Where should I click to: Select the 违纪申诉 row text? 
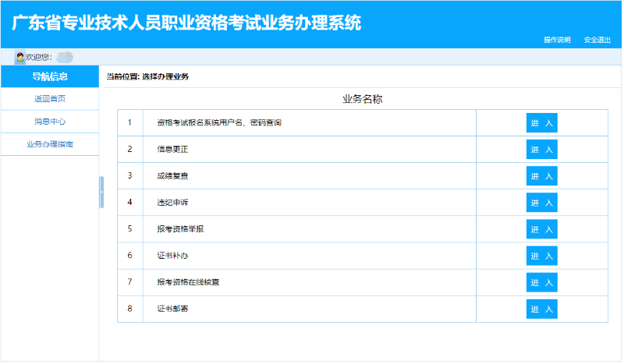point(173,203)
